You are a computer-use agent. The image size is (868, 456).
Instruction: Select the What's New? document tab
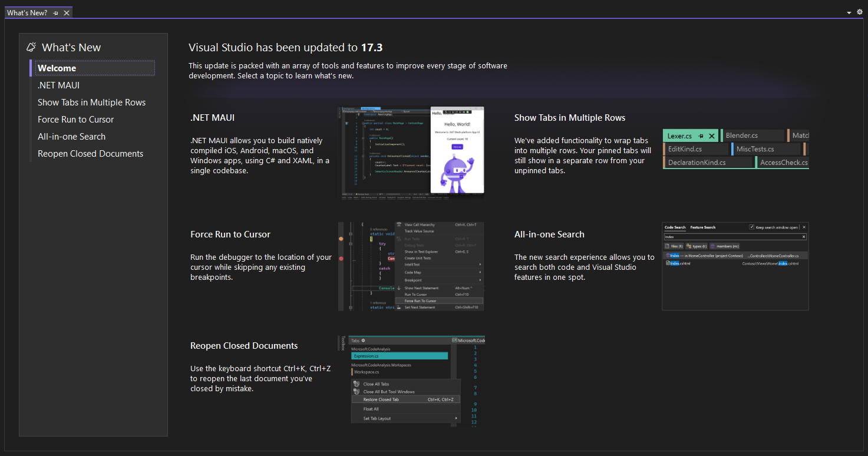27,13
